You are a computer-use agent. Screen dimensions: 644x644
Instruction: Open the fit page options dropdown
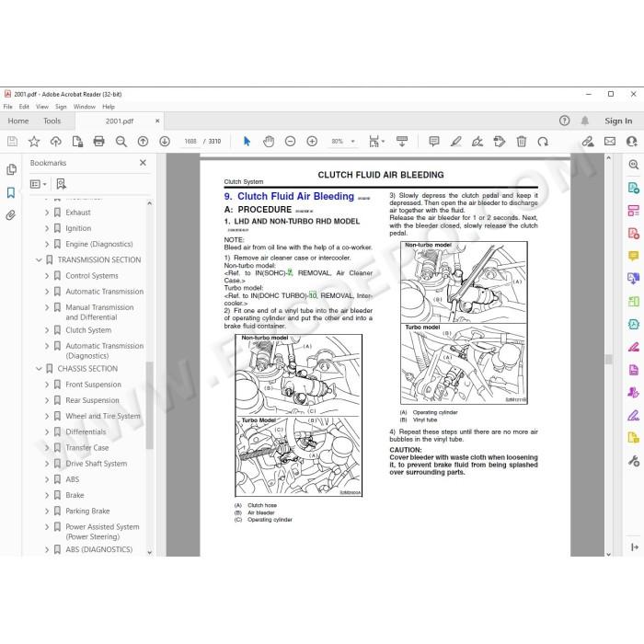pyautogui.click(x=384, y=142)
